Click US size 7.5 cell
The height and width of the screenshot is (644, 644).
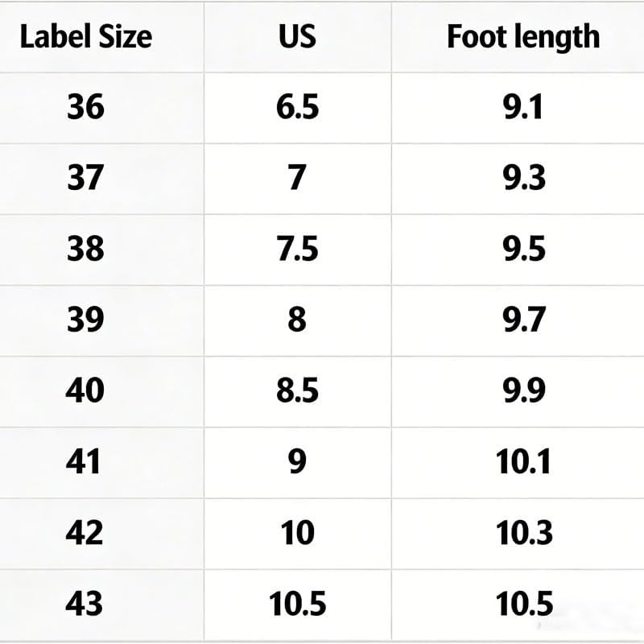297,249
